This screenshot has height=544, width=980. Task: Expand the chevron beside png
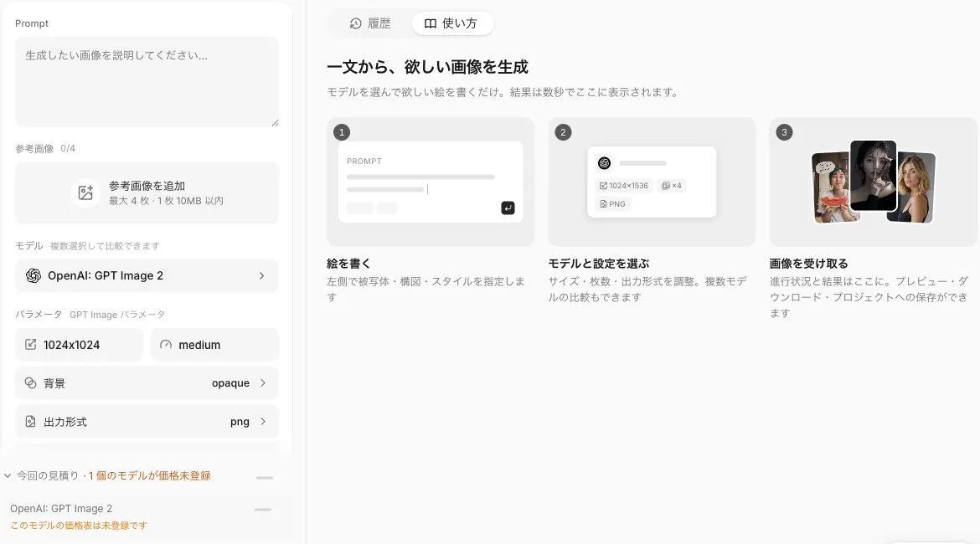tap(262, 422)
